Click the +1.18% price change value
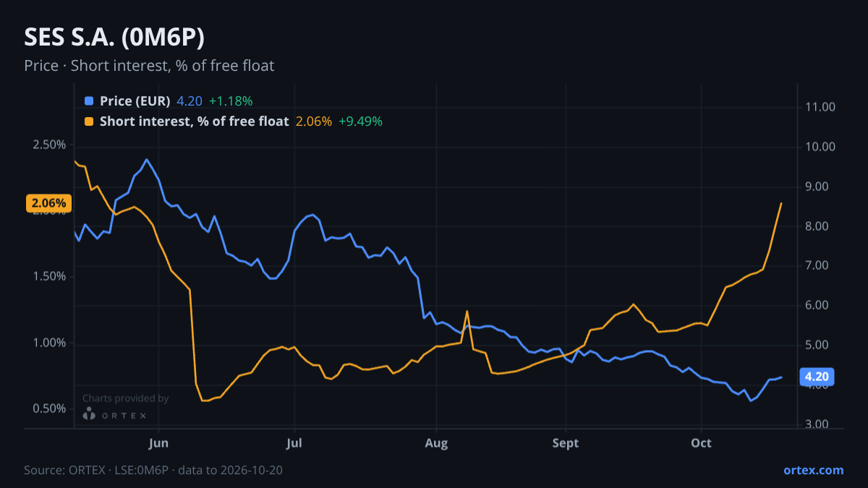The width and height of the screenshot is (868, 488). (x=231, y=101)
